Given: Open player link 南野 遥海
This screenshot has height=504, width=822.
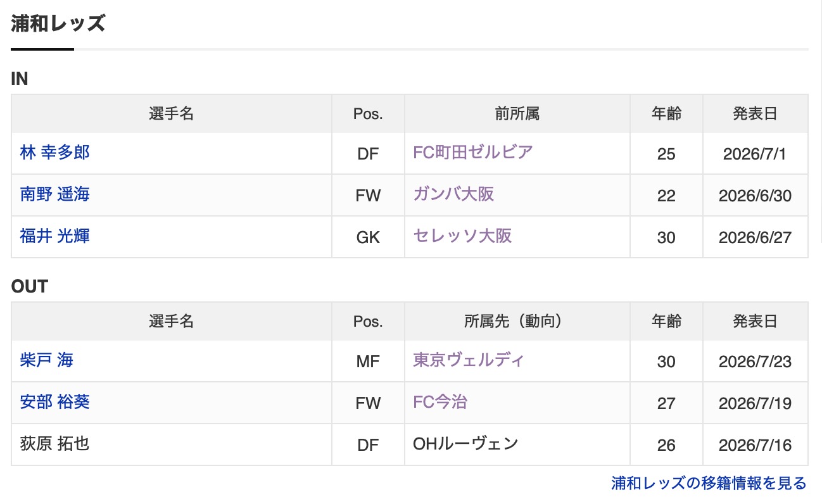Looking at the screenshot, I should coord(55,194).
